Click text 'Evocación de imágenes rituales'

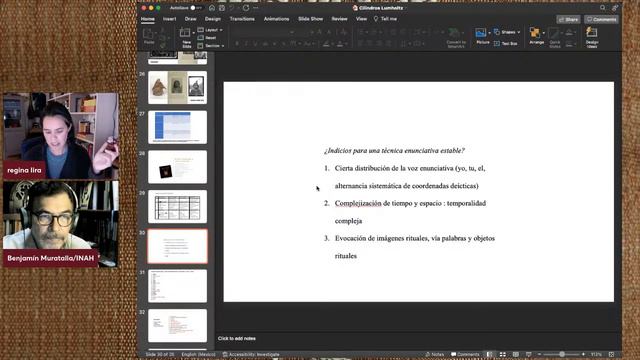tap(381, 238)
